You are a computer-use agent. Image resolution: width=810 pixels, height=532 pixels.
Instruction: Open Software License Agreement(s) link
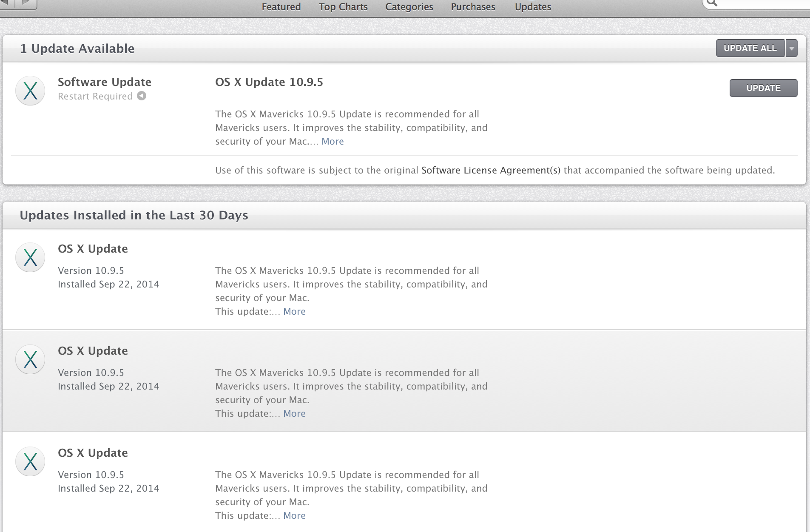pos(491,170)
